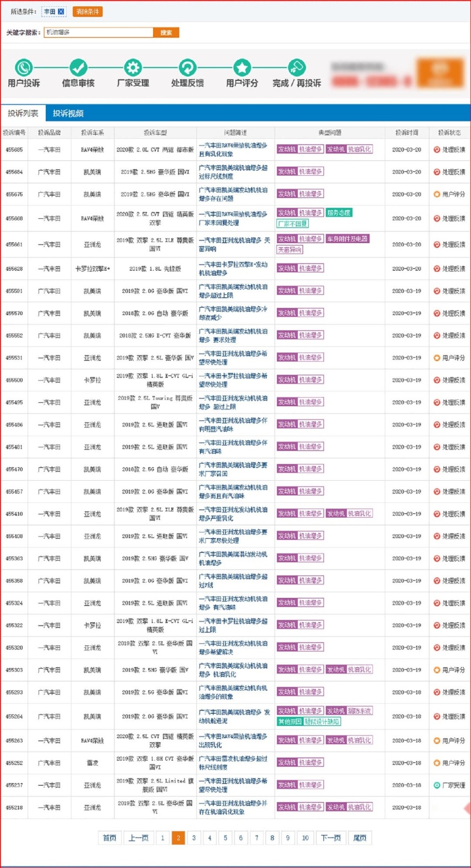471x868 pixels.
Task: Click 处理反馈 status icon for complaint 455684
Action: (x=437, y=172)
